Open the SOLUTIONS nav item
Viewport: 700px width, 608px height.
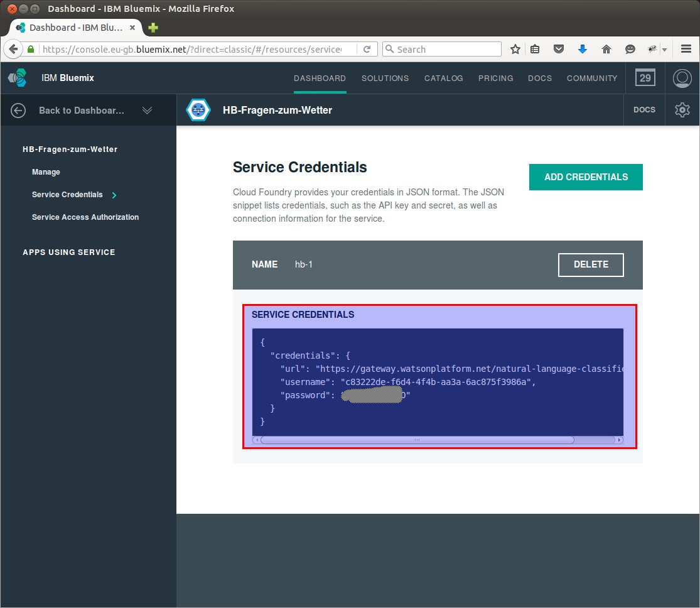pos(385,78)
